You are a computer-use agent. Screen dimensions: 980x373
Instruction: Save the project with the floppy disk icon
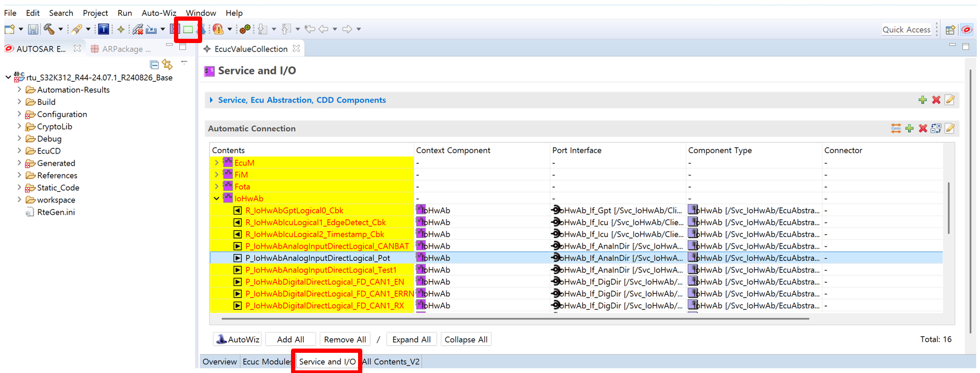click(33, 29)
